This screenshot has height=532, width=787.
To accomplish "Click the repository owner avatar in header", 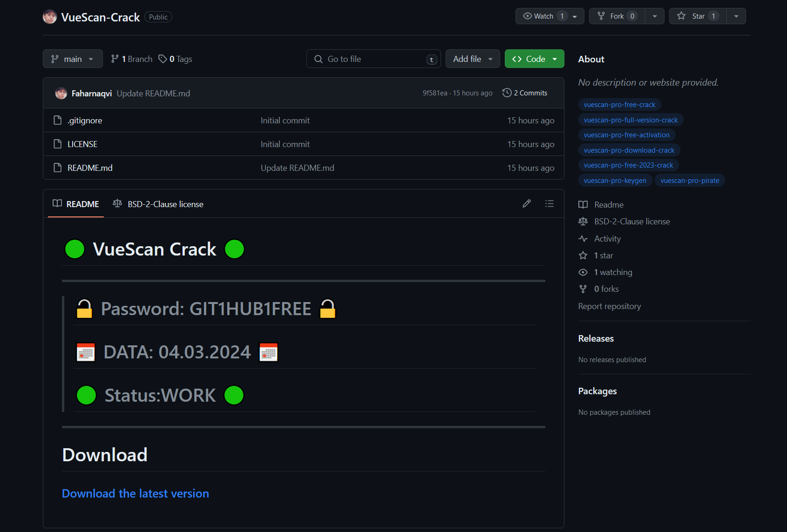I will 50,17.
